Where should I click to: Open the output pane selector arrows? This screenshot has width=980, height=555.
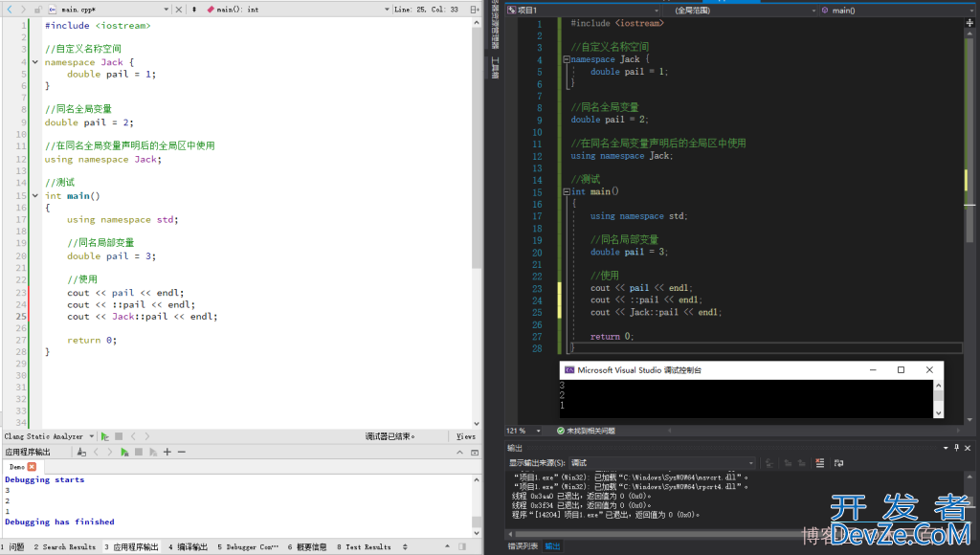tap(405, 547)
